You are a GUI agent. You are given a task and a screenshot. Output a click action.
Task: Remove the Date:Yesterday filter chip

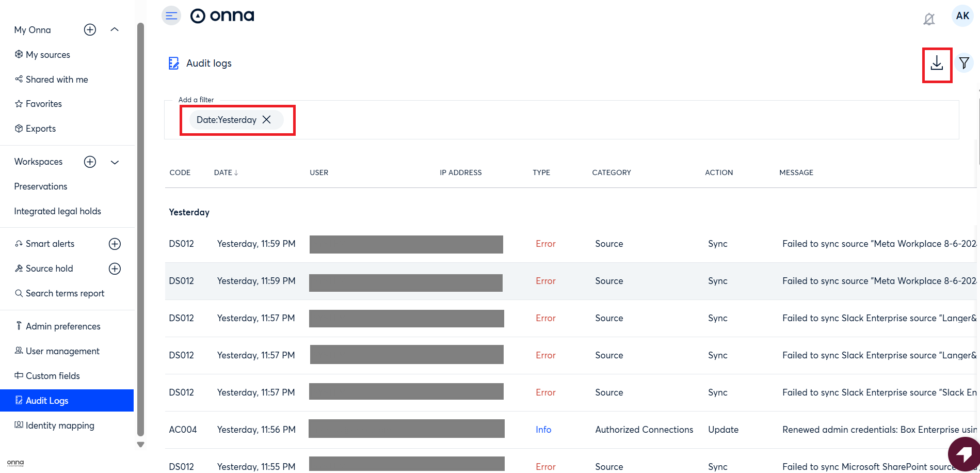(267, 120)
